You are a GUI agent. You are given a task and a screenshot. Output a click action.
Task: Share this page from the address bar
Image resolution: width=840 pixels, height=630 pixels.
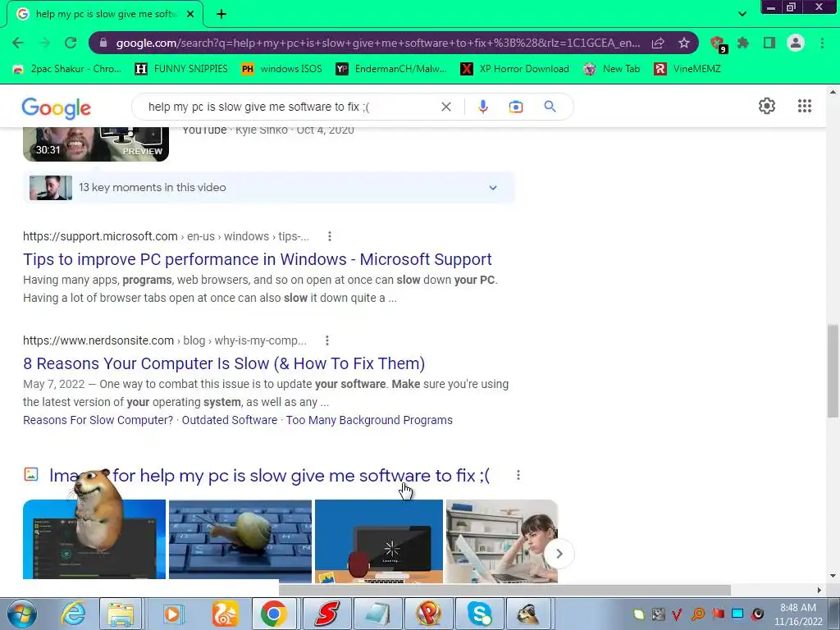tap(658, 43)
